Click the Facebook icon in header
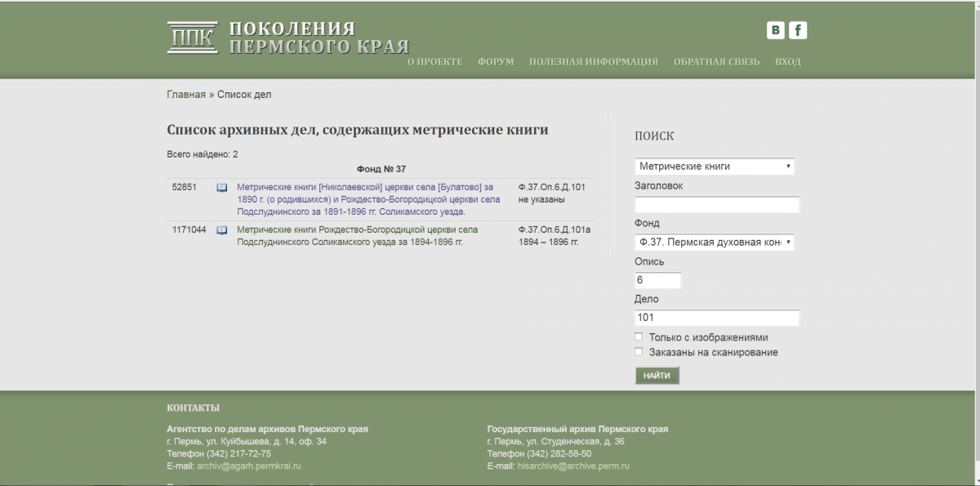The image size is (980, 486). click(798, 30)
